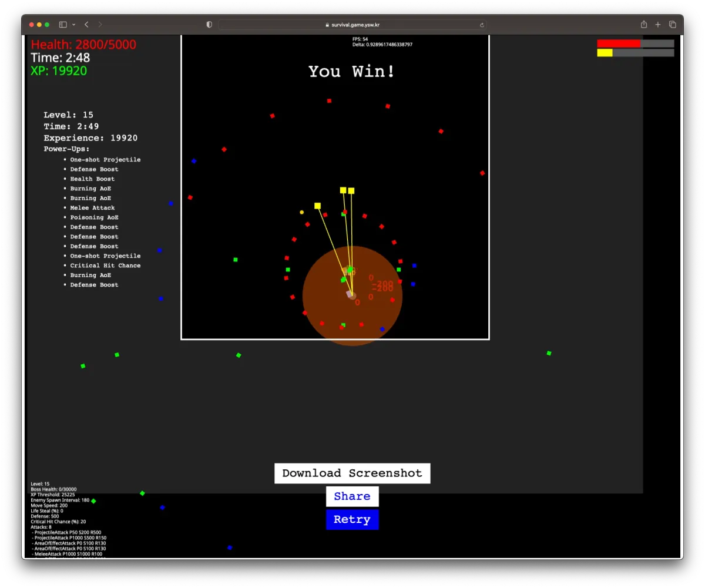705x588 pixels.
Task: Click the white Share button under Download Screenshot
Action: coord(352,496)
